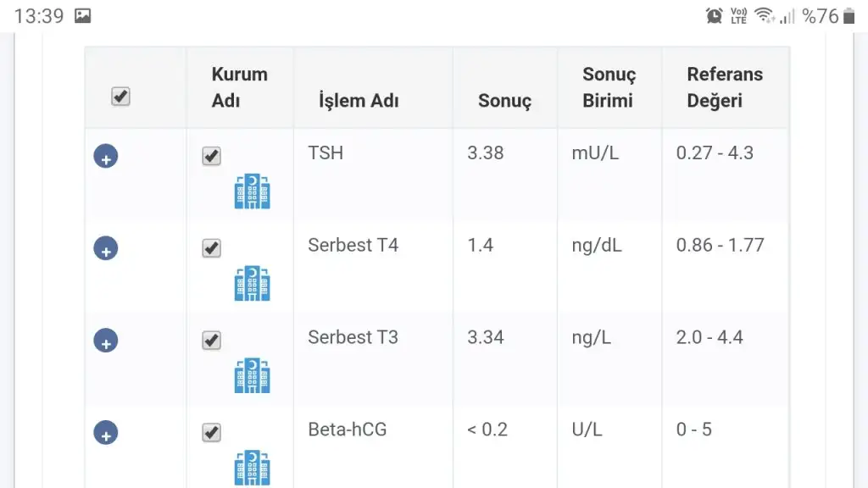Click the hospital icon in Serbest T4 row
The width and height of the screenshot is (868, 488).
[x=252, y=284]
